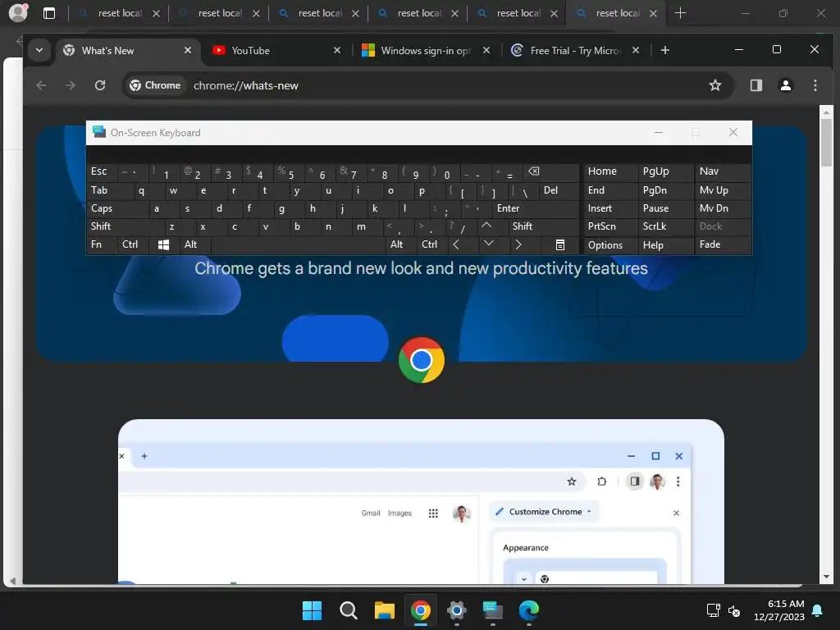This screenshot has width=840, height=630.
Task: Open Microsoft Edge from taskbar
Action: tap(529, 610)
